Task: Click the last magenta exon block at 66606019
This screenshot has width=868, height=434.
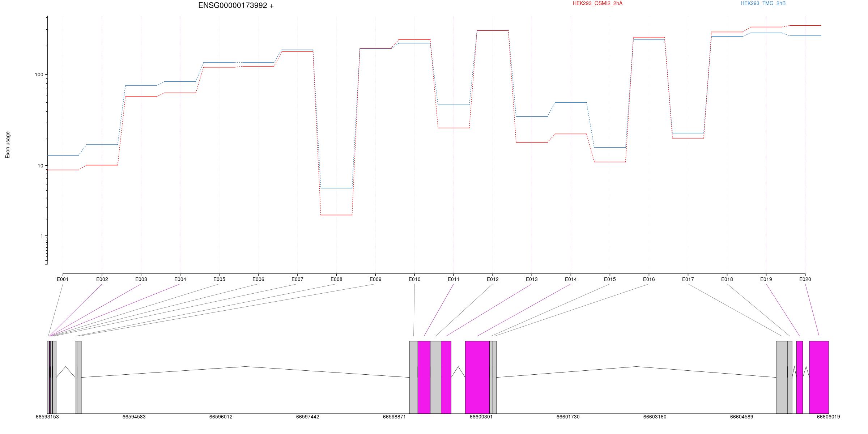Action: point(819,377)
